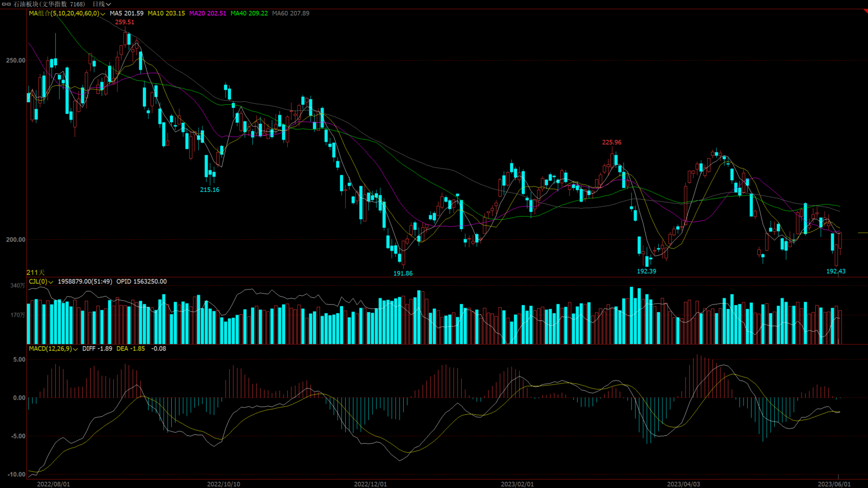Click the 250.00 price axis label
Image resolution: width=868 pixels, height=488 pixels.
click(x=16, y=61)
